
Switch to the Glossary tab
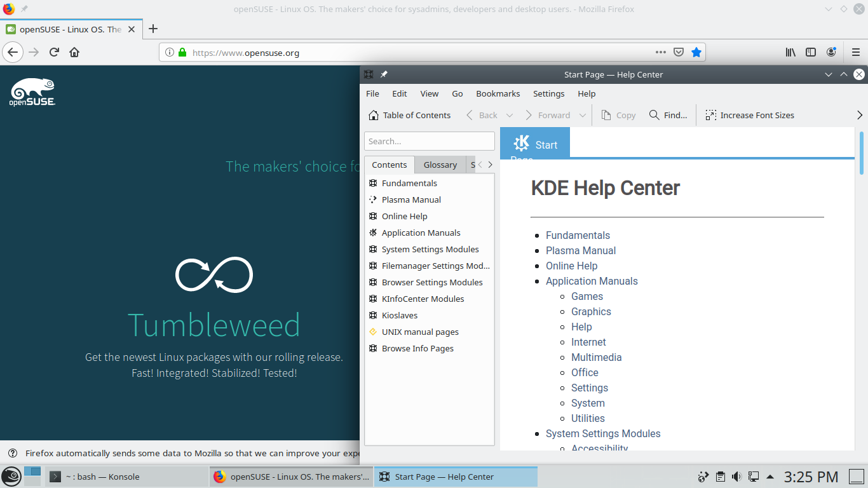(440, 165)
